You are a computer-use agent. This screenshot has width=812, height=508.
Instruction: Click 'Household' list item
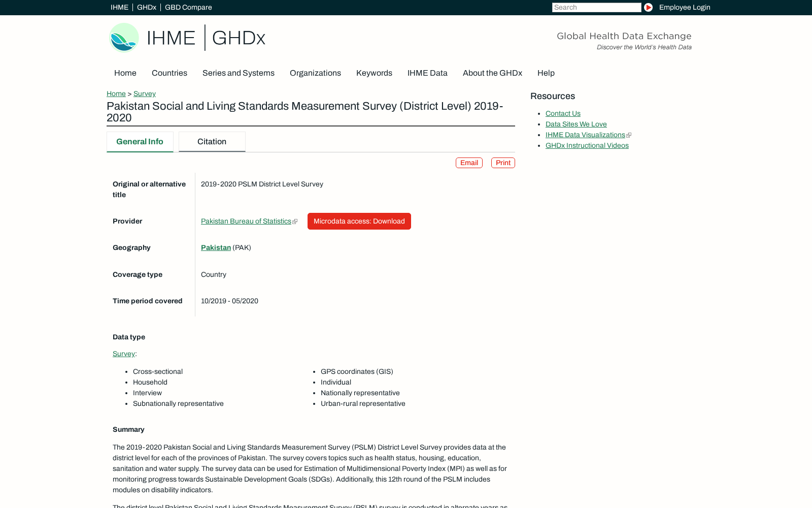[x=150, y=382]
